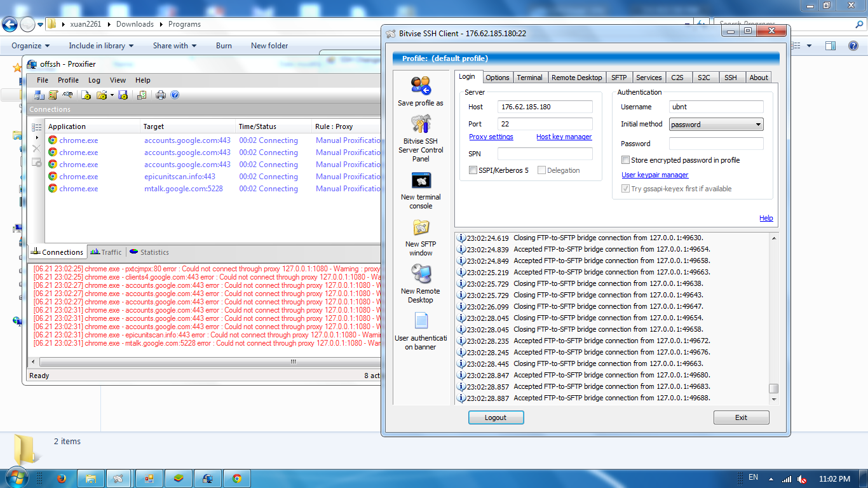868x488 pixels.
Task: Expand the arrow after Downloads in the address bar
Action: click(161, 24)
